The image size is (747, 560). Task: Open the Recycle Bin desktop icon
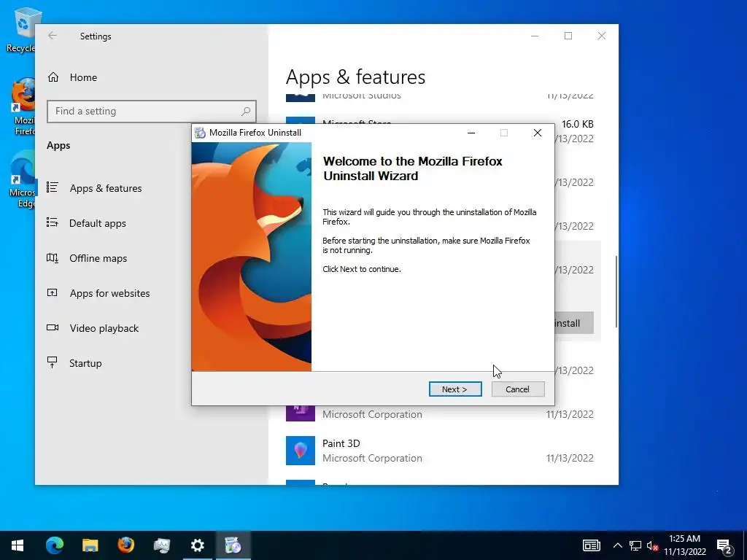(21, 28)
